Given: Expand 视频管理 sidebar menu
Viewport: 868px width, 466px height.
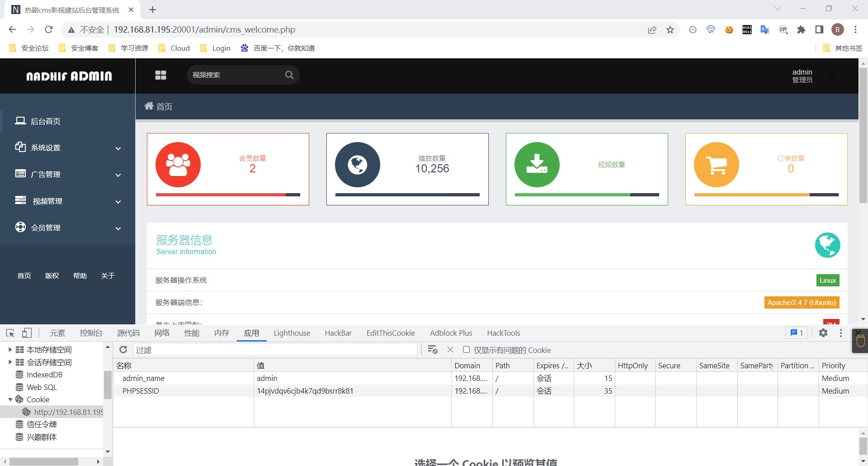Looking at the screenshot, I should (x=68, y=201).
